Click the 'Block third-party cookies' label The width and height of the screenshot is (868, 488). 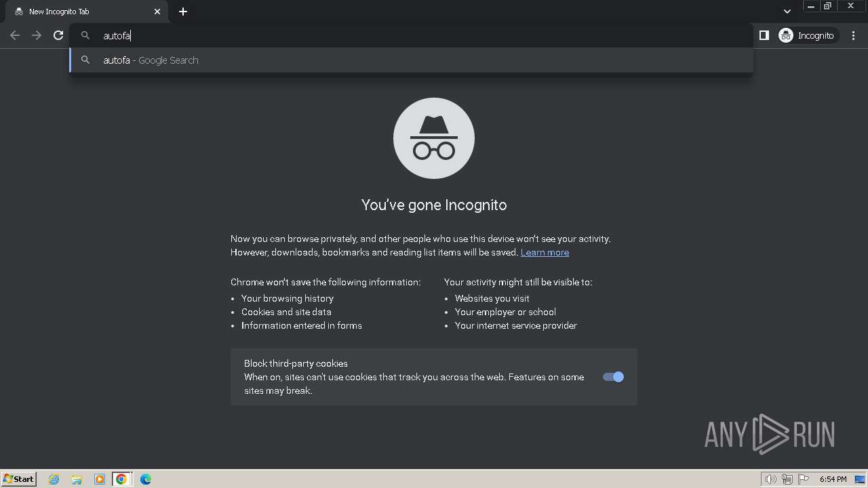pyautogui.click(x=296, y=363)
